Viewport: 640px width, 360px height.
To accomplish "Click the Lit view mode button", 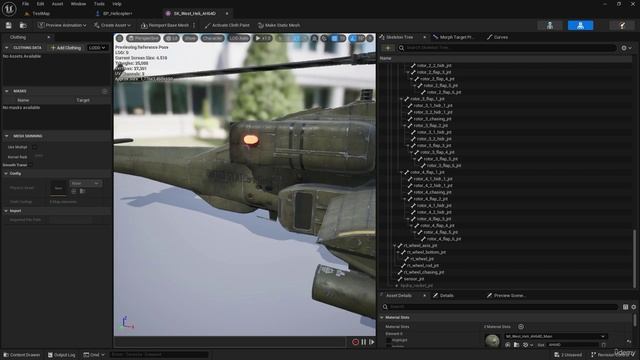I will click(x=171, y=38).
